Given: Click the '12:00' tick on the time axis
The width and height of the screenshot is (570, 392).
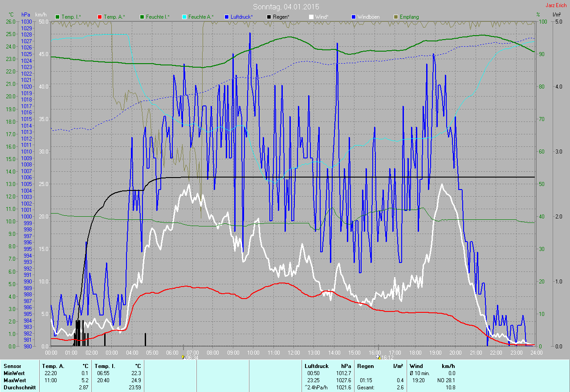Looking at the screenshot, I should 293,352.
